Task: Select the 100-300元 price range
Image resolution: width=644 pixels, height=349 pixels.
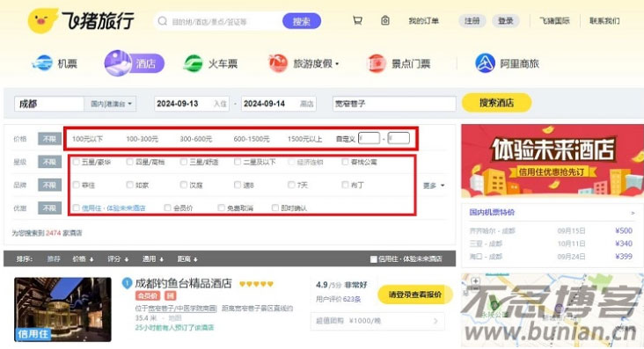Action: click(x=143, y=139)
